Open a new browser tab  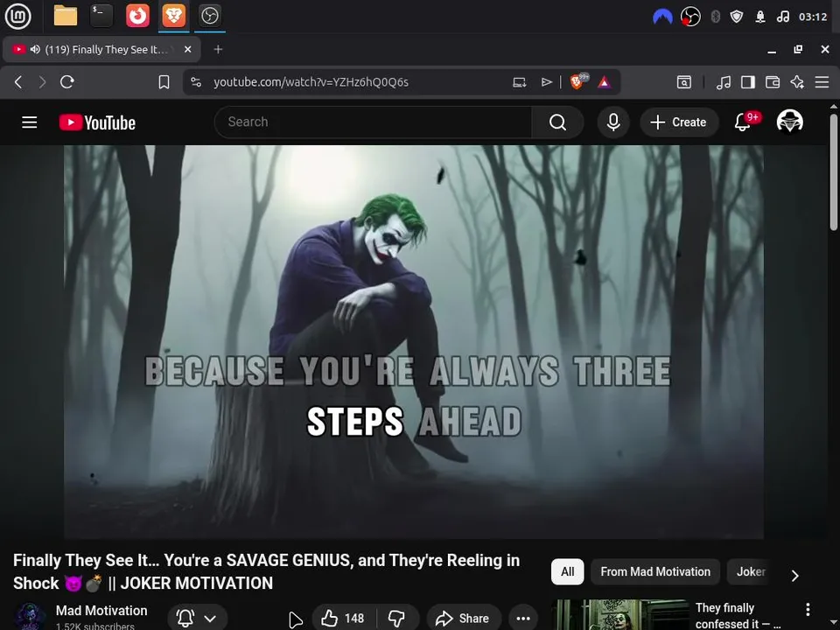pos(218,49)
